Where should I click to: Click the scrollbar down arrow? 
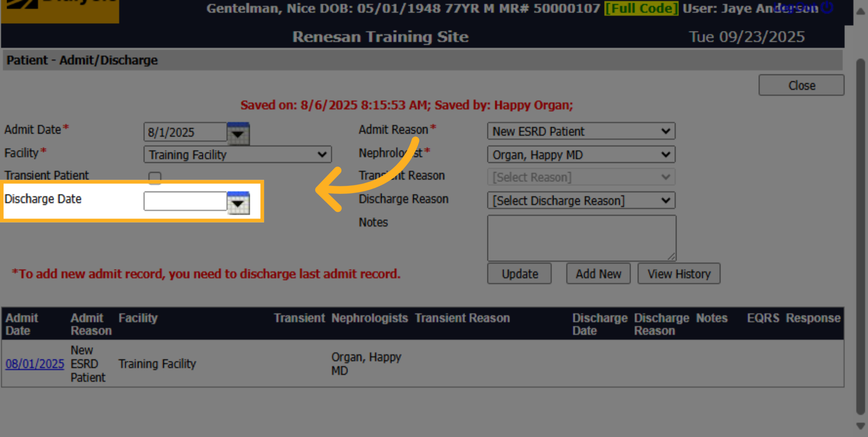pyautogui.click(x=860, y=426)
